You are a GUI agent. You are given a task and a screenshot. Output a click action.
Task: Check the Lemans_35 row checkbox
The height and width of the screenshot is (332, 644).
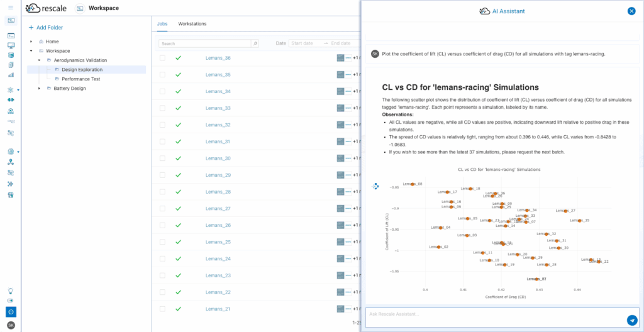[x=163, y=75]
